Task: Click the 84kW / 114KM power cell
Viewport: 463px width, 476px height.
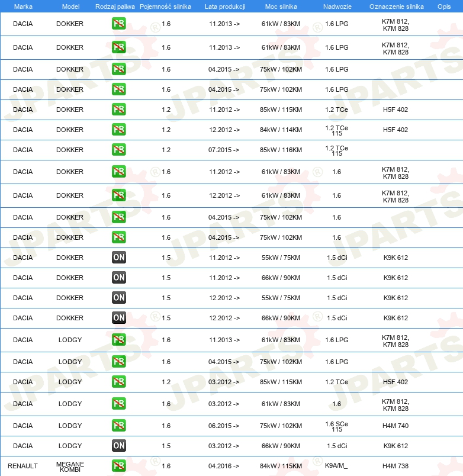Action: 281,130
